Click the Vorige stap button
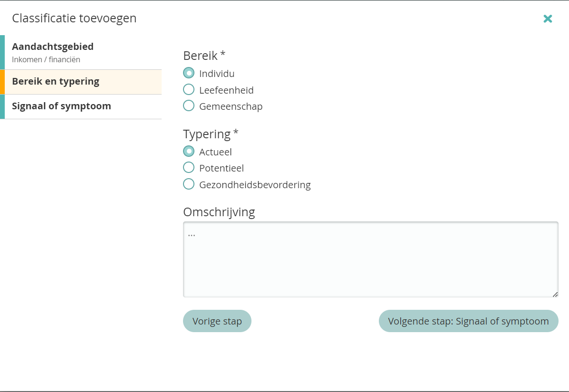 [217, 321]
